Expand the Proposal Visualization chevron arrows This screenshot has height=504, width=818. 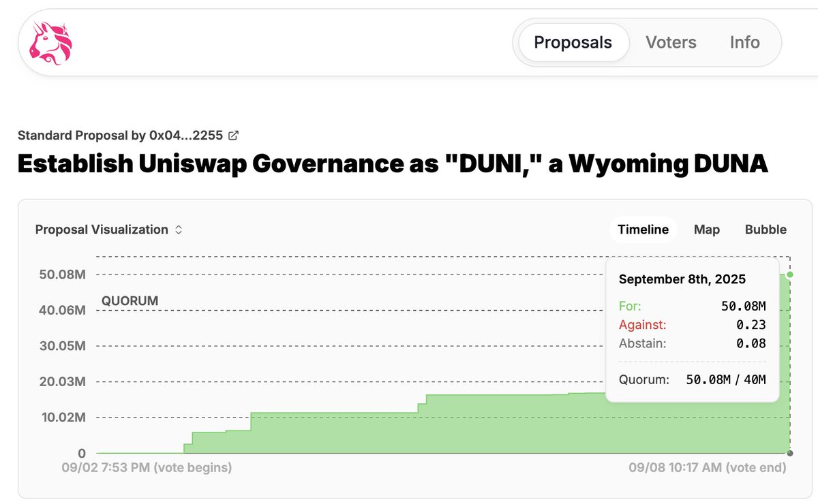click(178, 230)
